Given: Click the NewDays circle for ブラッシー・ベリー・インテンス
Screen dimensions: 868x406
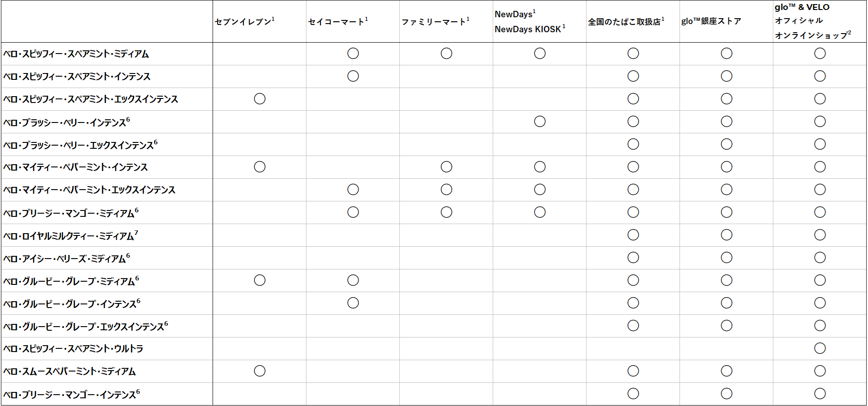Looking at the screenshot, I should [540, 122].
